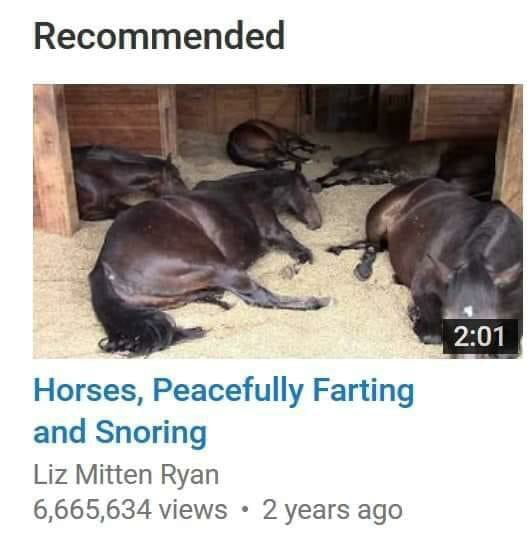Click the word 'Snoring' in the title
531x537 pixels.
pyautogui.click(x=151, y=433)
